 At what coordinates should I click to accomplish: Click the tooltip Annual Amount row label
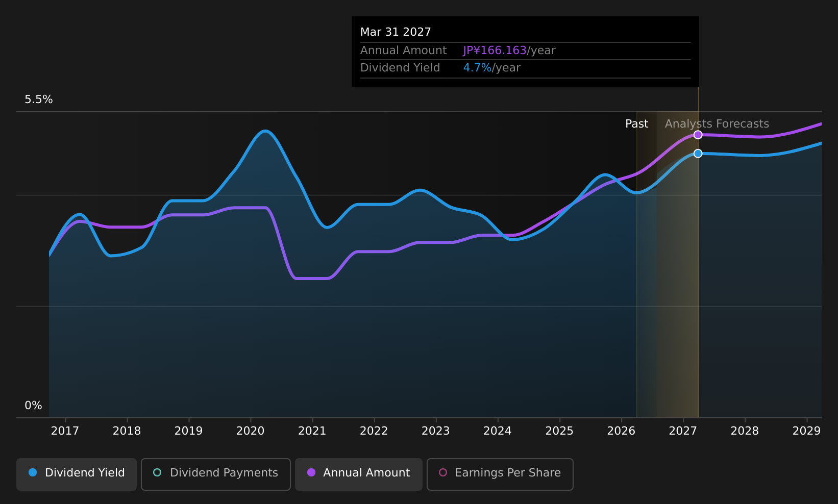[x=403, y=51]
